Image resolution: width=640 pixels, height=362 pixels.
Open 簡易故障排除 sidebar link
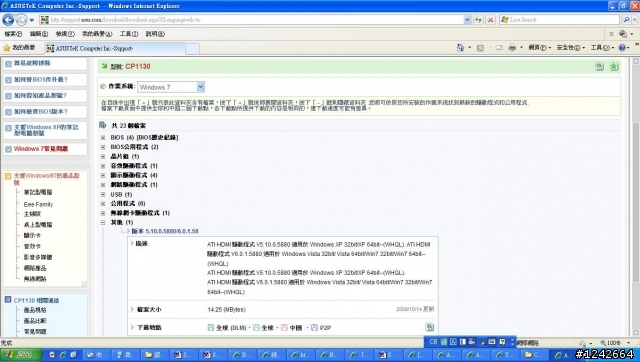32,63
